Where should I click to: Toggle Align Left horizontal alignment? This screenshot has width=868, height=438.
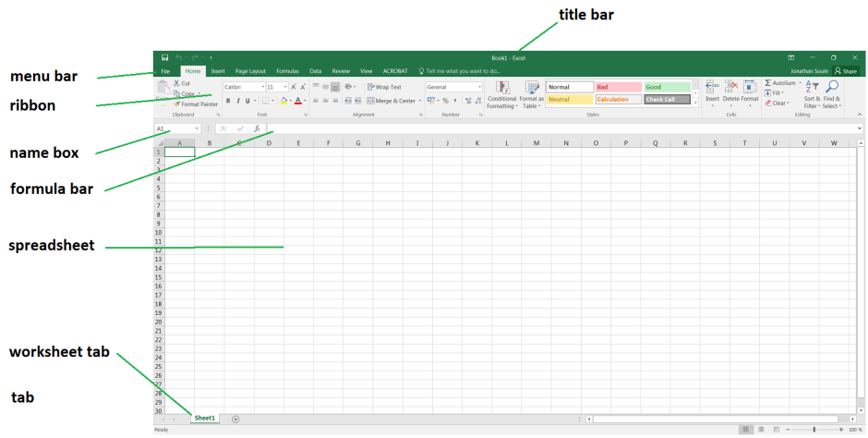[316, 101]
